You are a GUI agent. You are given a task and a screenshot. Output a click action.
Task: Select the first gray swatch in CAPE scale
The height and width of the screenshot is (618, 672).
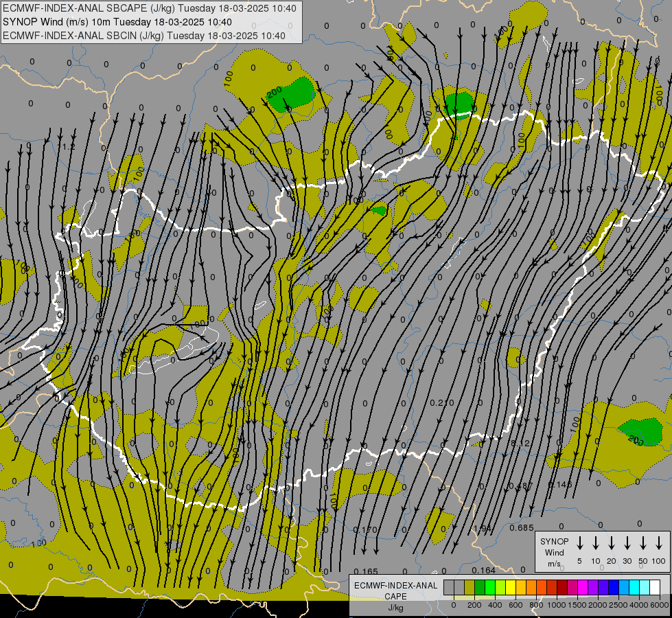tap(449, 587)
